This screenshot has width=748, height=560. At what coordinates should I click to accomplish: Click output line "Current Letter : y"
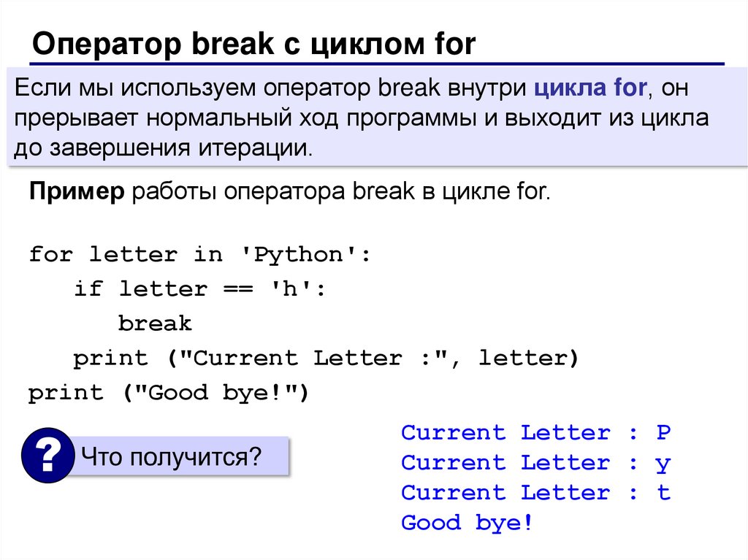[x=535, y=463]
